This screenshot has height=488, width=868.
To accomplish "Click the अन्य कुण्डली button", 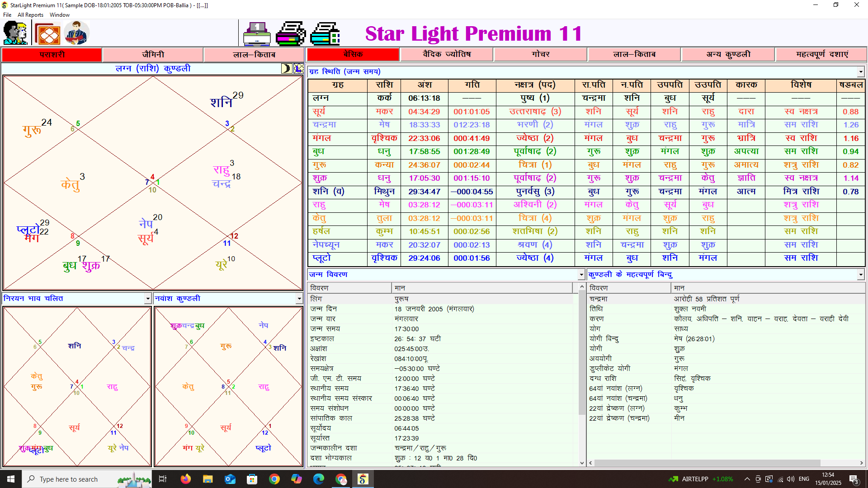I will click(728, 54).
